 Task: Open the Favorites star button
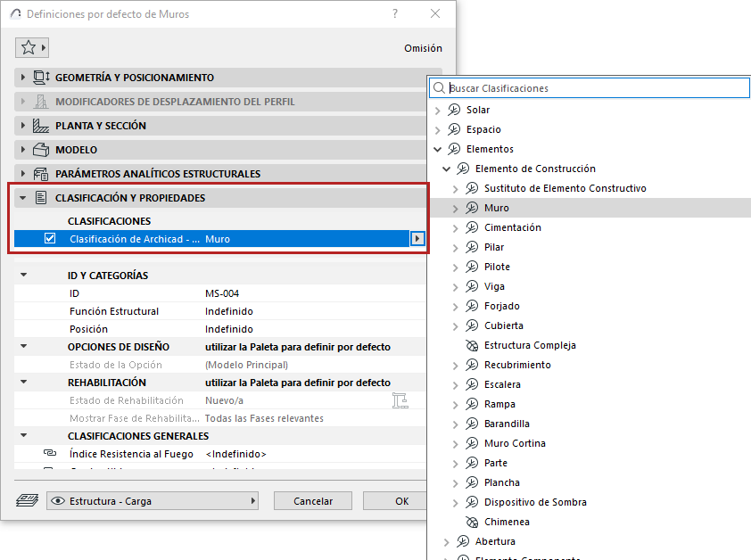[x=31, y=47]
